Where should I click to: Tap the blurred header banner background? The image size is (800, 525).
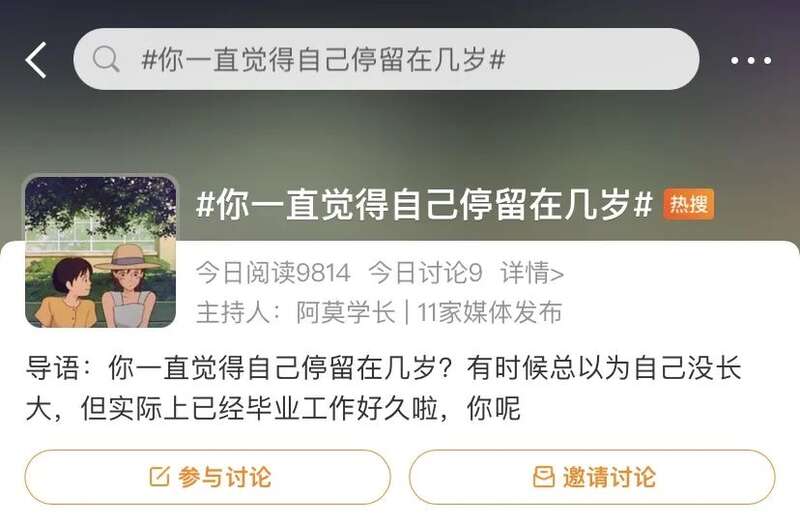(x=400, y=133)
